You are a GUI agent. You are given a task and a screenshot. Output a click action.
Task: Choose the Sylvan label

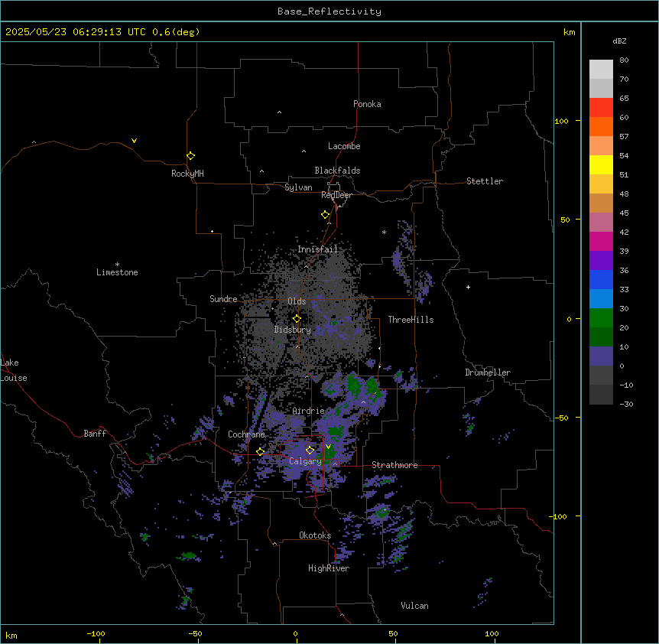click(x=298, y=187)
